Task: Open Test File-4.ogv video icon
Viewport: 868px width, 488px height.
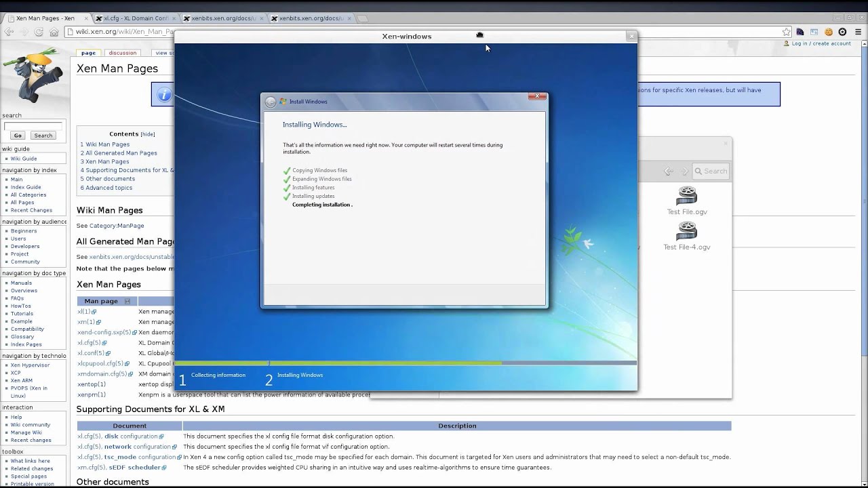Action: (687, 231)
